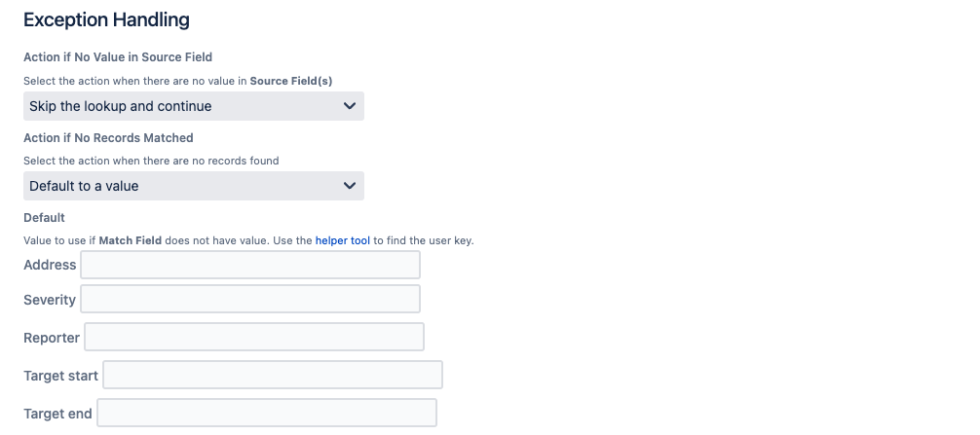Screen dimensions: 980x435
Task: Click chevron arrow on No Records Matched select
Action: tap(350, 186)
